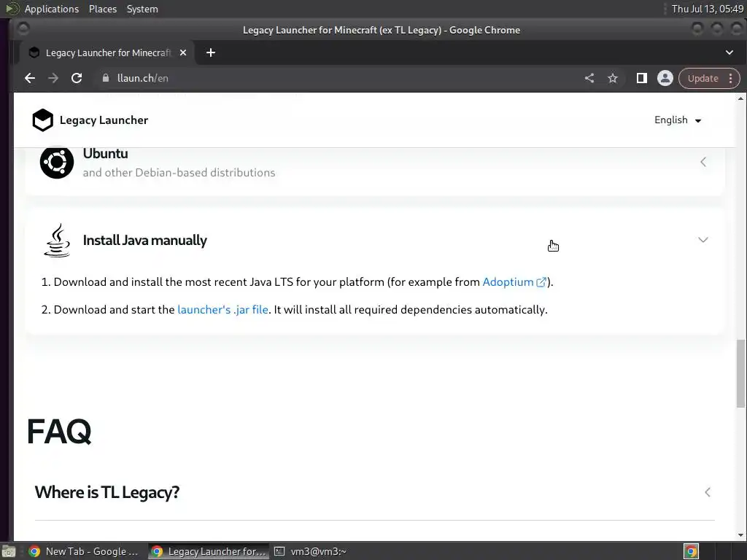Open the Applications menu
The image size is (747, 560).
click(x=52, y=9)
